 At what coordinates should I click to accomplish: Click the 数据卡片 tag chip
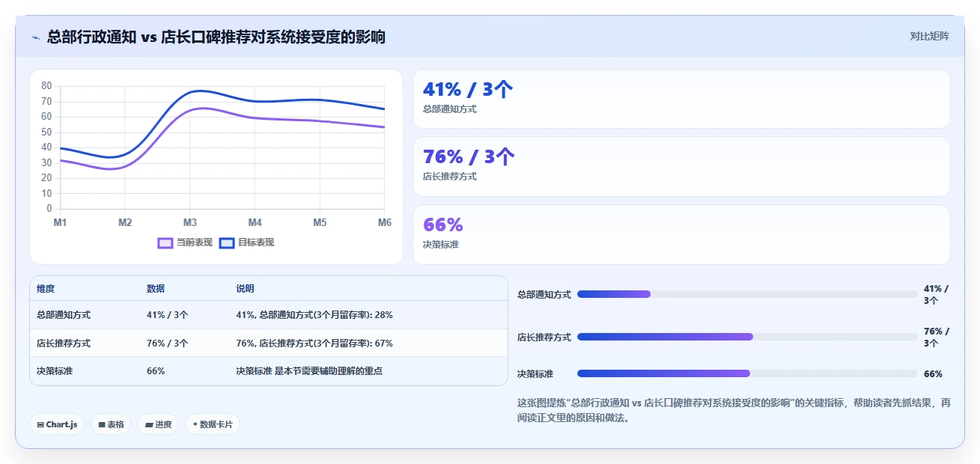tap(213, 424)
